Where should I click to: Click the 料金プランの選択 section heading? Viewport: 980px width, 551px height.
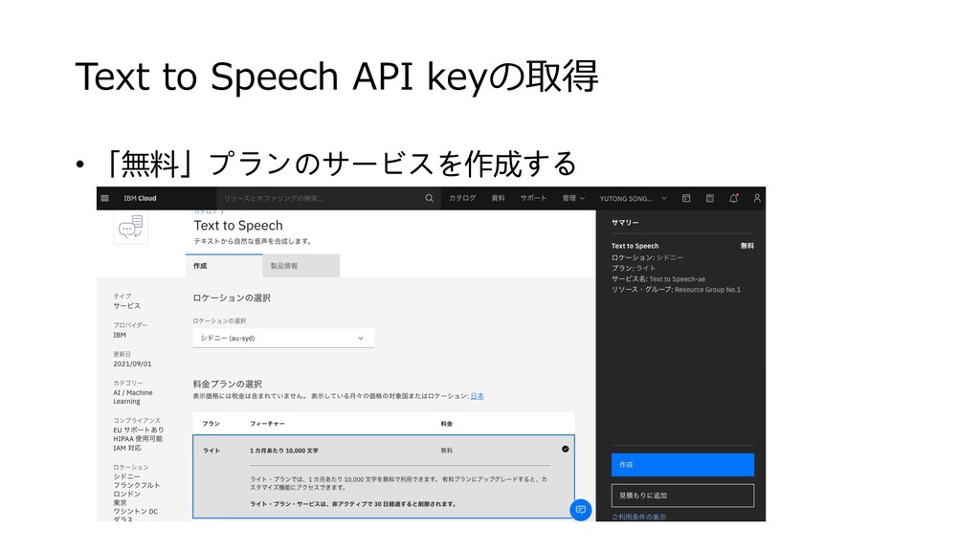click(x=227, y=384)
